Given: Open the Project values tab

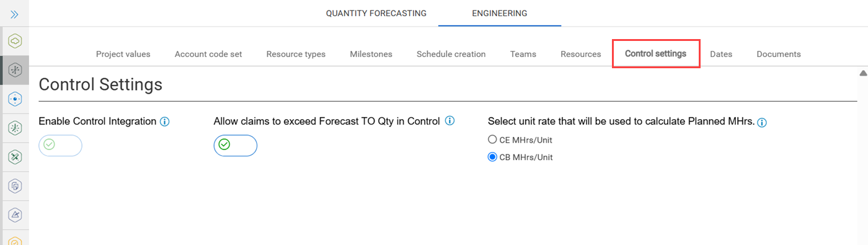Looking at the screenshot, I should [x=123, y=54].
